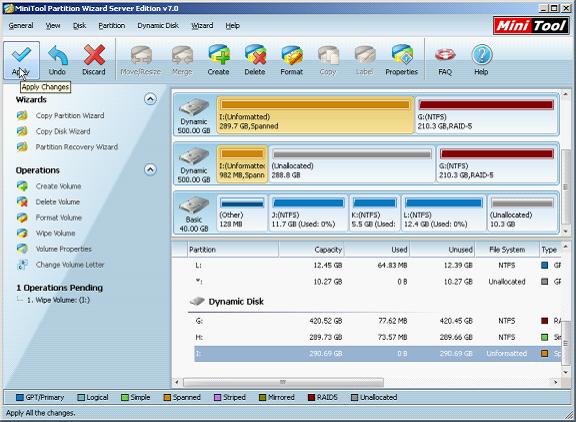576x422 pixels.
Task: Choose Wipe Volume operation
Action: 55,233
